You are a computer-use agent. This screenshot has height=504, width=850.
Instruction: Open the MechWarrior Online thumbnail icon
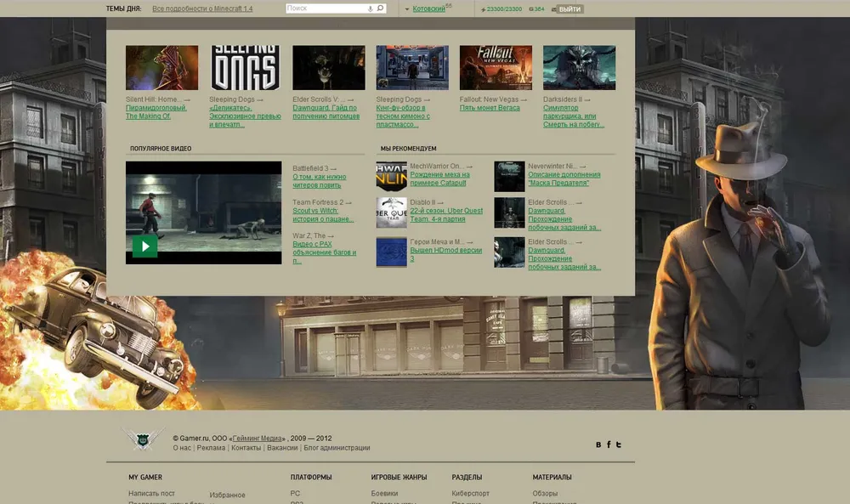coord(391,176)
